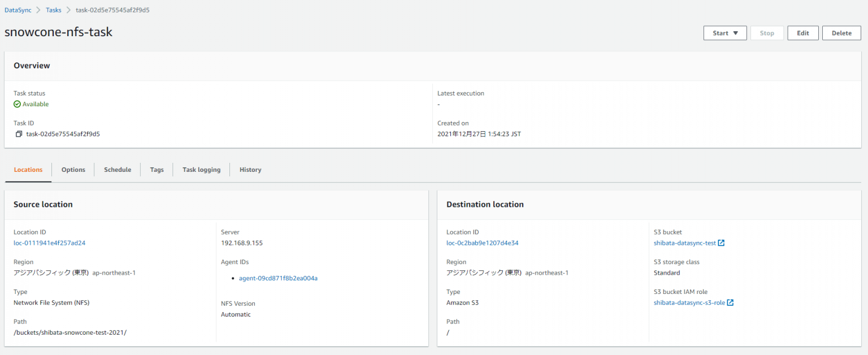868x355 pixels.
Task: Click the Edit button
Action: click(802, 33)
